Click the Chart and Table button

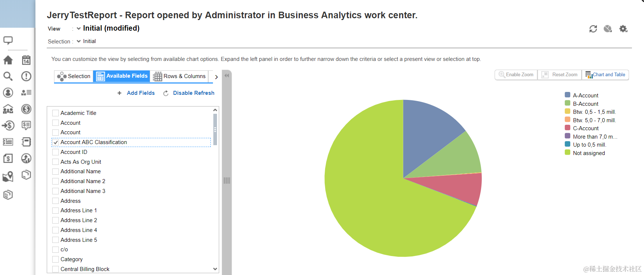(605, 75)
